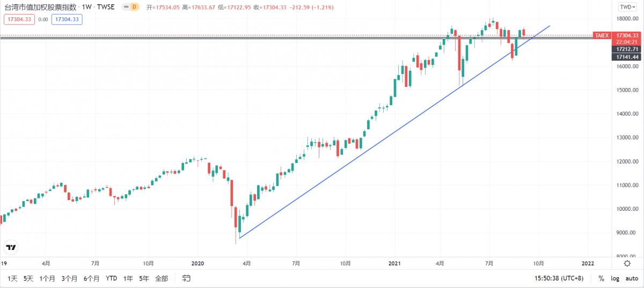
Task: Toggle auto scale mode
Action: (631, 278)
